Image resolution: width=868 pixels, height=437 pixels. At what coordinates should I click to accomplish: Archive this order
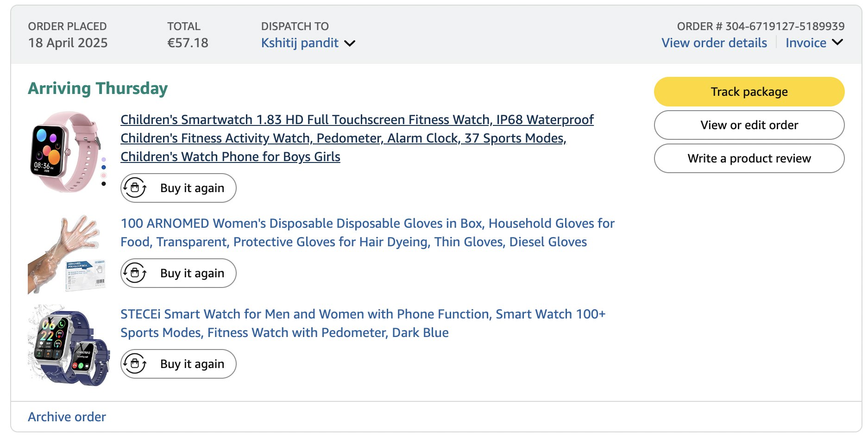pyautogui.click(x=67, y=417)
